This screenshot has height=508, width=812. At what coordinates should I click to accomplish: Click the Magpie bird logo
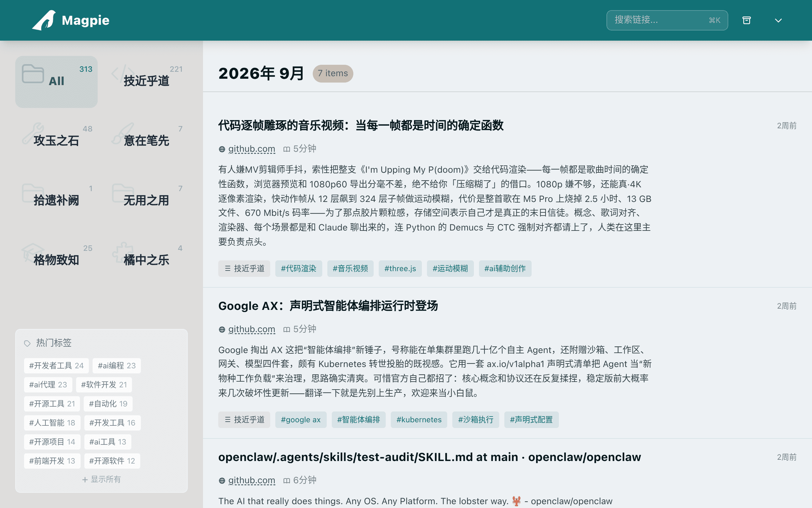(44, 20)
